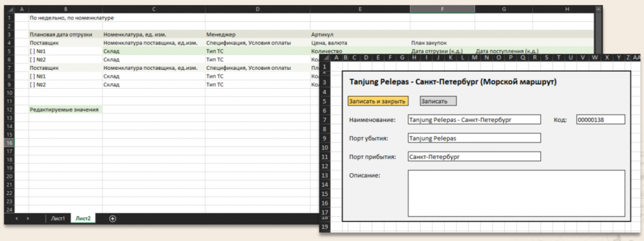Click the Код field 00000138
The width and height of the screenshot is (644, 241).
click(x=601, y=120)
